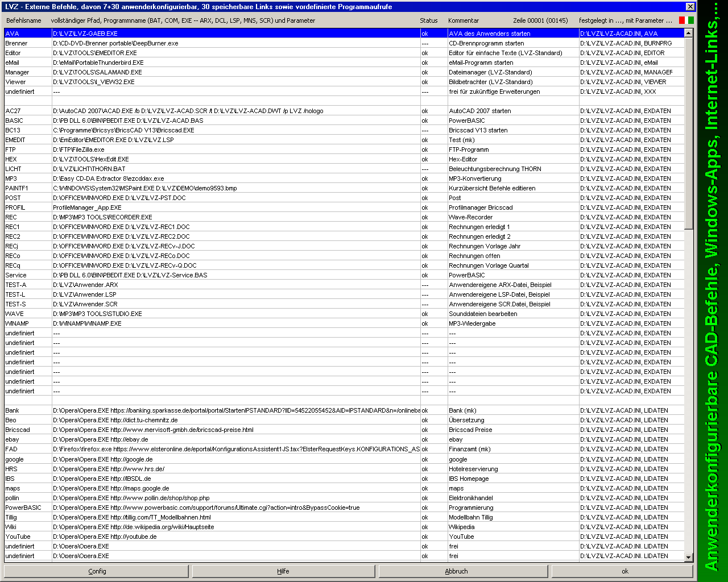Select the Service command name cell
This screenshot has height=582, width=728.
point(28,275)
